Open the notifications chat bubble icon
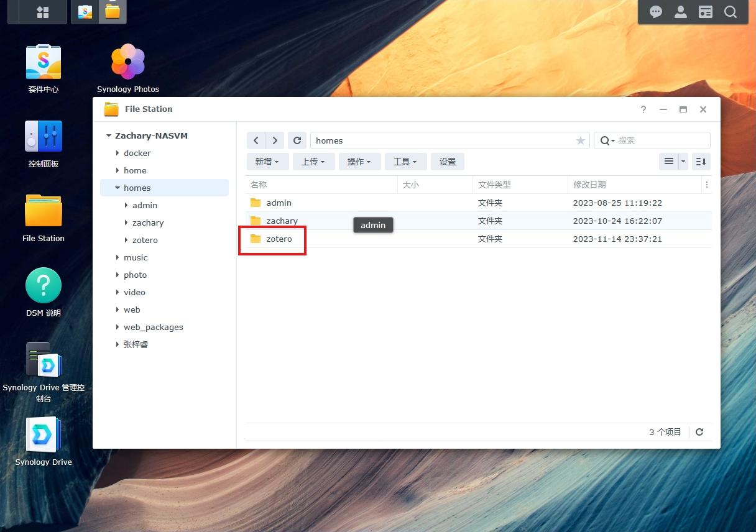Viewport: 756px width, 532px height. tap(656, 12)
